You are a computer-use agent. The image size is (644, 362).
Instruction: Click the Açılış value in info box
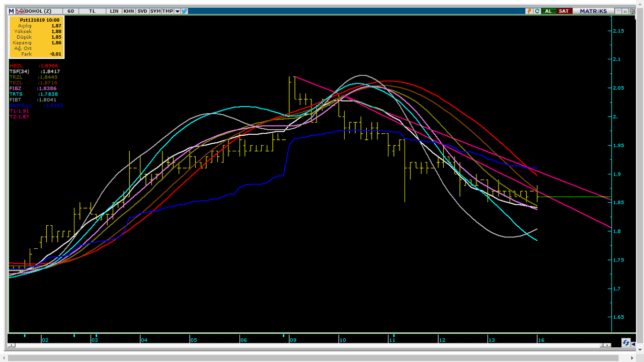[56, 26]
